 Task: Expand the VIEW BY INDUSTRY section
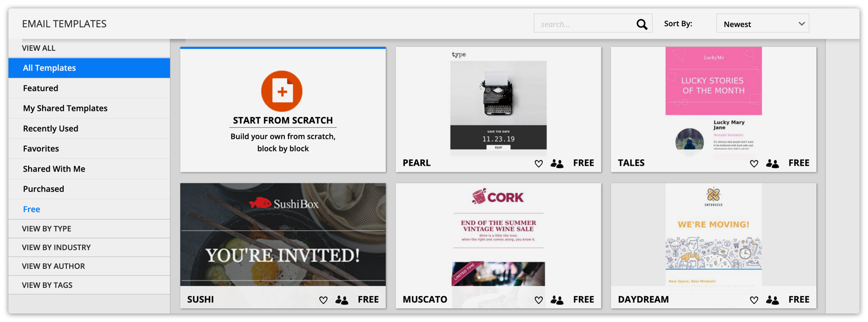pyautogui.click(x=89, y=248)
